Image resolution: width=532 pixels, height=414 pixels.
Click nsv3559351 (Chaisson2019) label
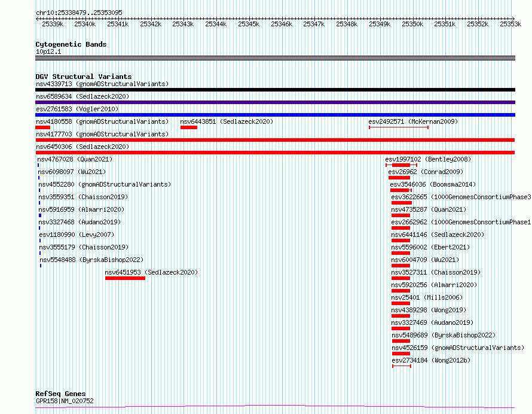pos(83,197)
